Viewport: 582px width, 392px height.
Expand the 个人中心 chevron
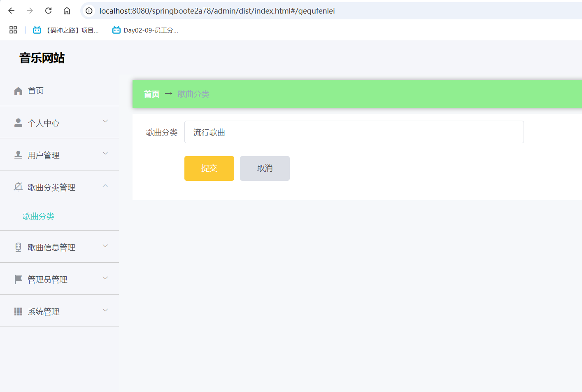105,121
